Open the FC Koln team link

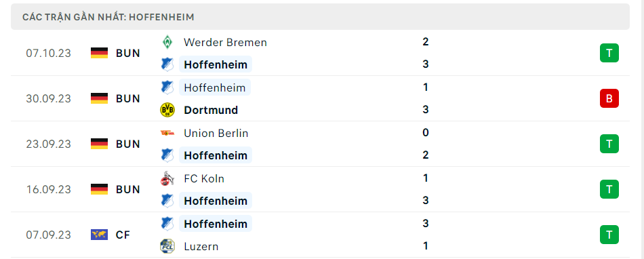coord(204,178)
